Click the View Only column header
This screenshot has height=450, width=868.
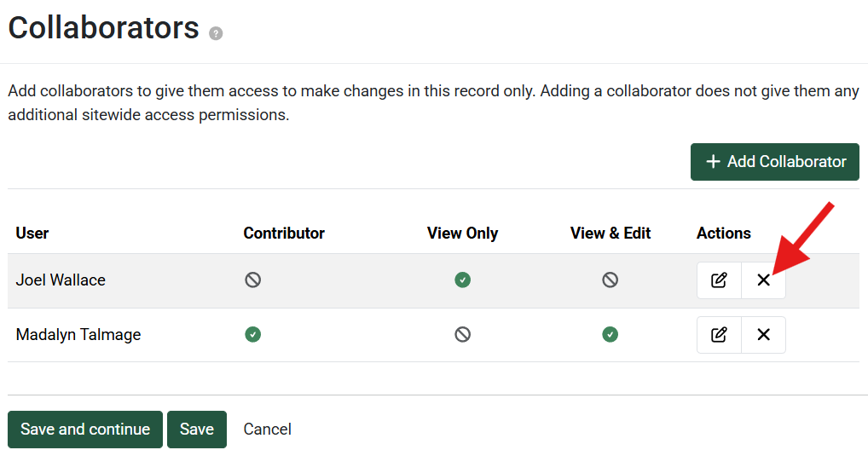[x=462, y=233]
